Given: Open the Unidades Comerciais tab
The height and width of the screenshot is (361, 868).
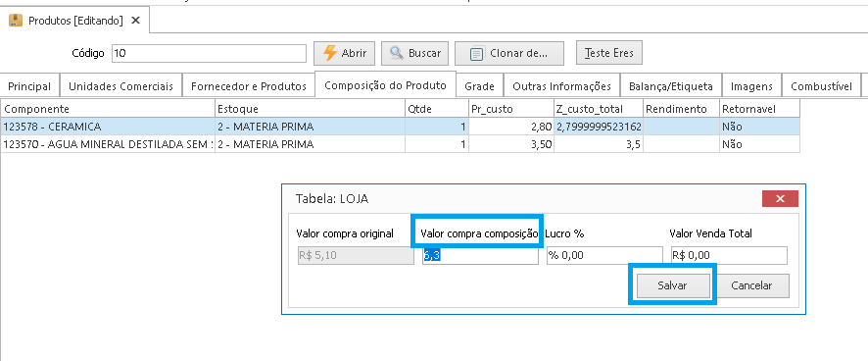Looking at the screenshot, I should [121, 86].
